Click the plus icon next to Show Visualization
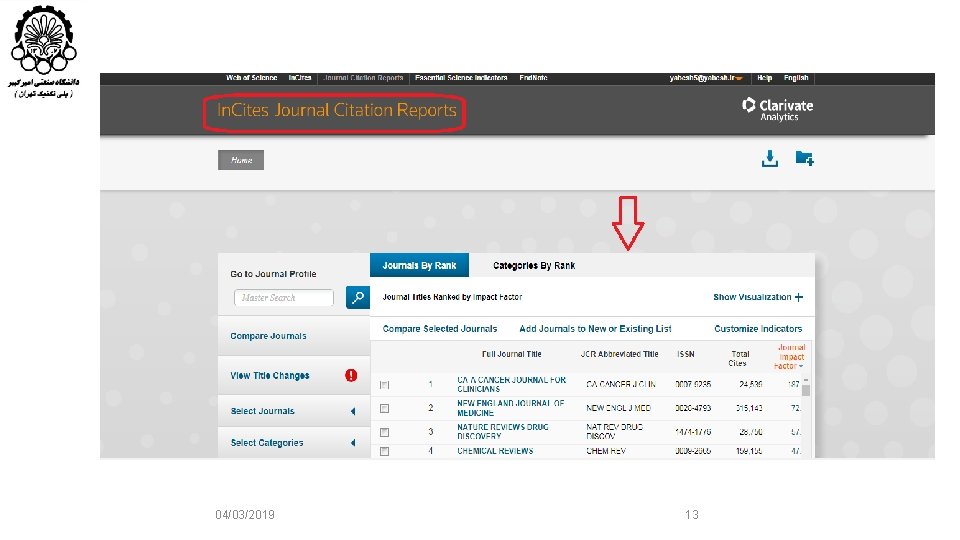The image size is (960, 540). pos(799,297)
